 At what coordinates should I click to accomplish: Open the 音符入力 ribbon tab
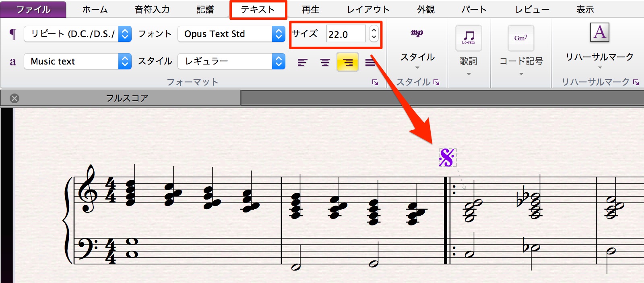click(152, 9)
